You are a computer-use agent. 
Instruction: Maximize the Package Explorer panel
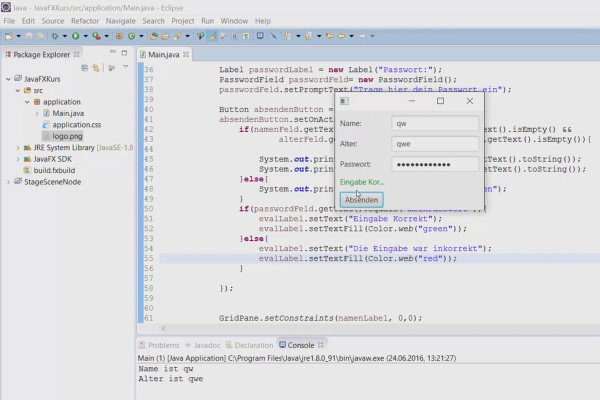tap(124, 53)
